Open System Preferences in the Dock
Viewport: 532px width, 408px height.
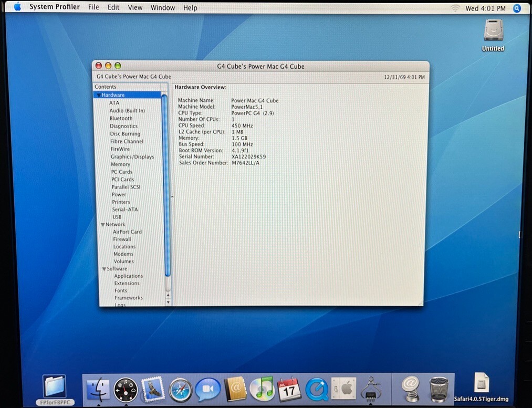point(343,389)
